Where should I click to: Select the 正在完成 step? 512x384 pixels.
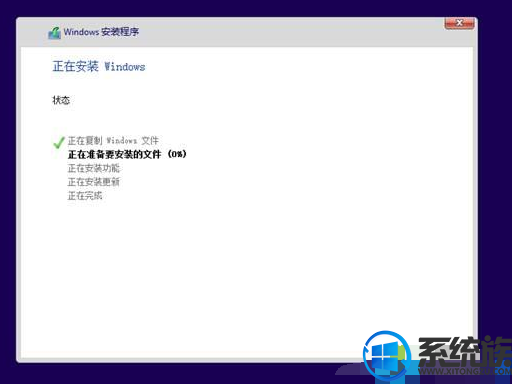(85, 195)
